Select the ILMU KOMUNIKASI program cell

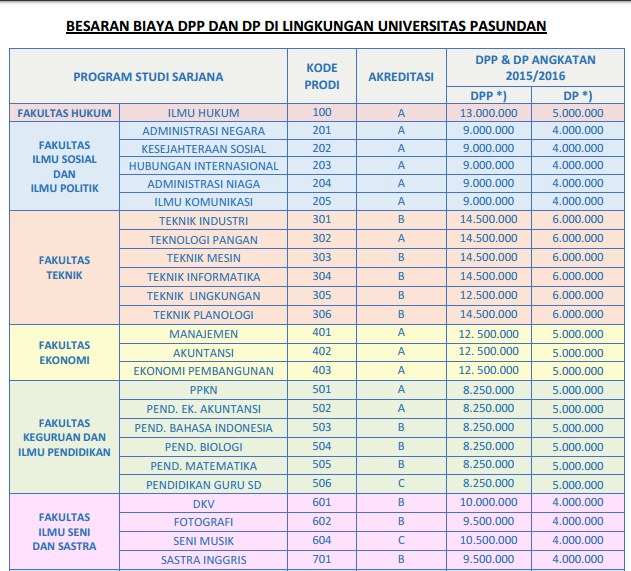pos(203,202)
